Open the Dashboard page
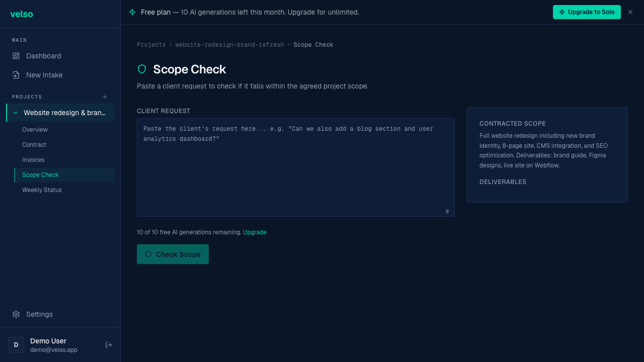The width and height of the screenshot is (644, 362). pos(60,56)
